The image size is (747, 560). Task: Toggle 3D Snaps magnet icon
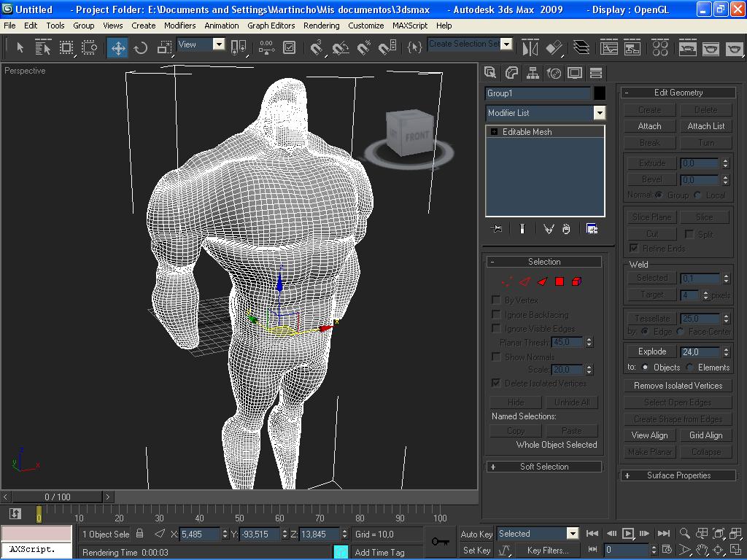point(317,47)
